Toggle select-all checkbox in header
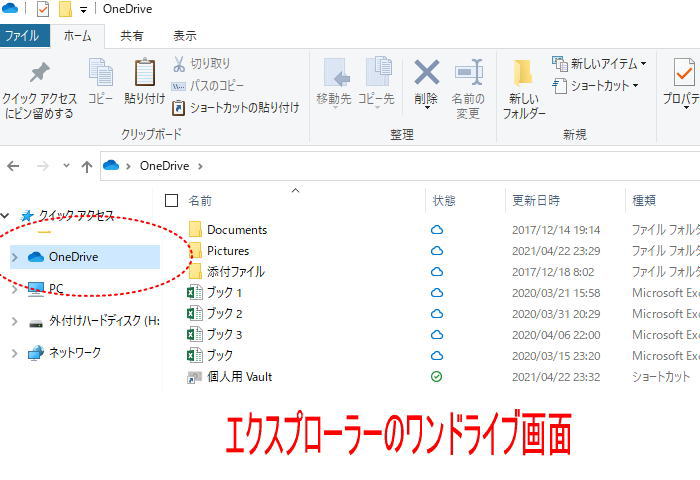This screenshot has width=700, height=480. [x=171, y=200]
